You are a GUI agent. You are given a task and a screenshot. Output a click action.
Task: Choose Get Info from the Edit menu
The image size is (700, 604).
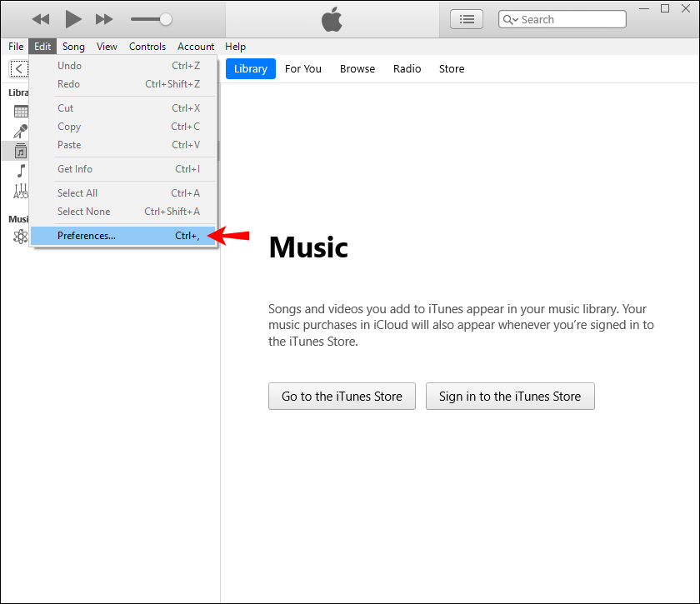pyautogui.click(x=123, y=169)
